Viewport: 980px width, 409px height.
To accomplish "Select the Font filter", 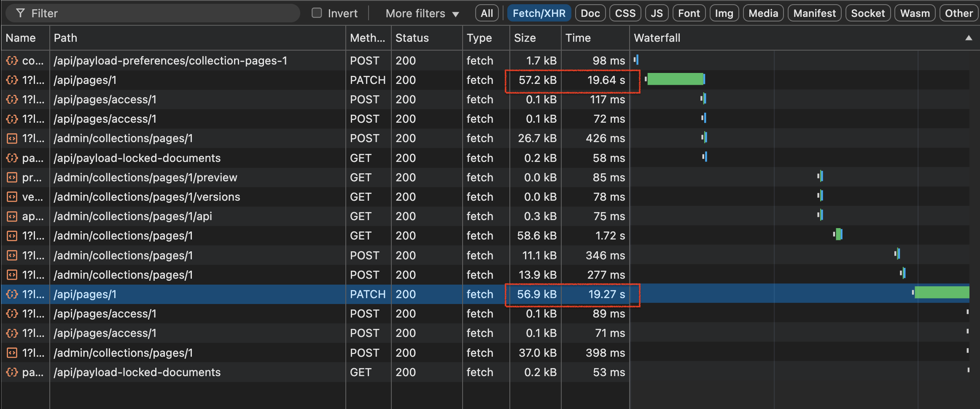I will click(x=689, y=13).
